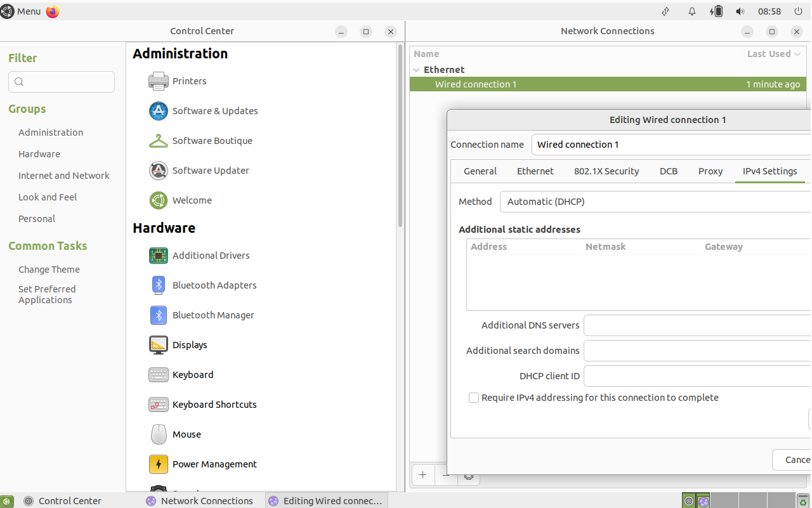Open the Printers icon
The image size is (812, 508).
pos(158,81)
